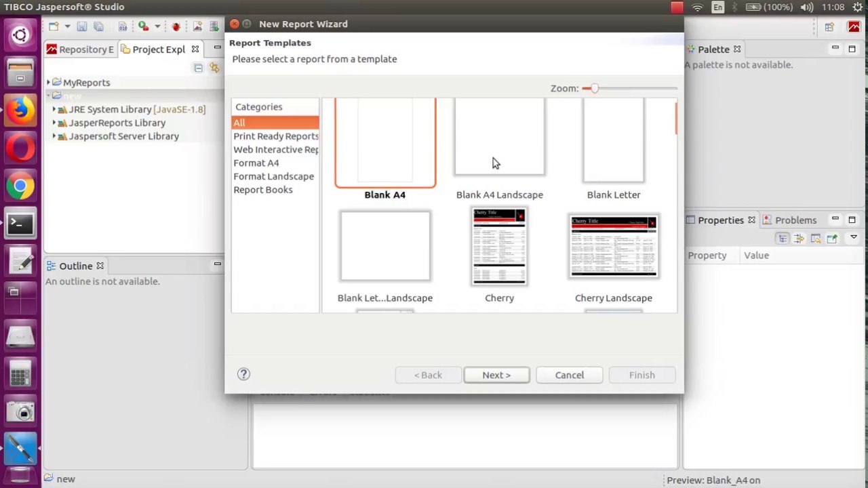The image size is (868, 488).
Task: Click the Run external tools icon
Action: pos(144,26)
